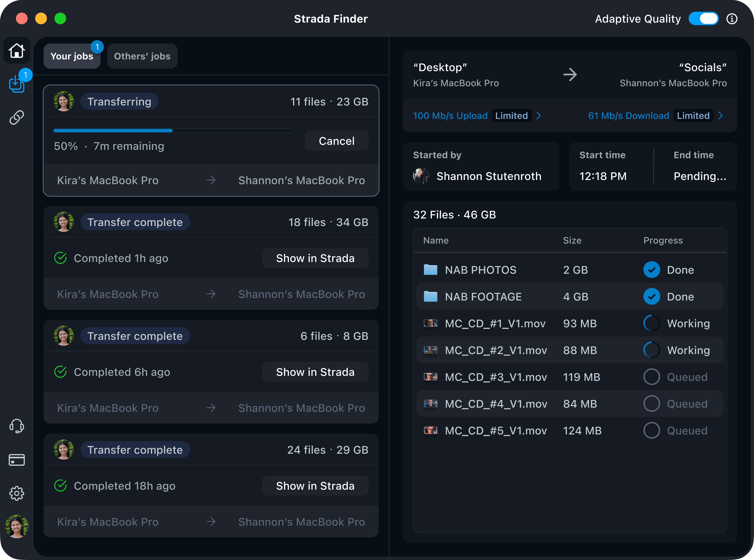Click the Progress column header

click(x=663, y=240)
